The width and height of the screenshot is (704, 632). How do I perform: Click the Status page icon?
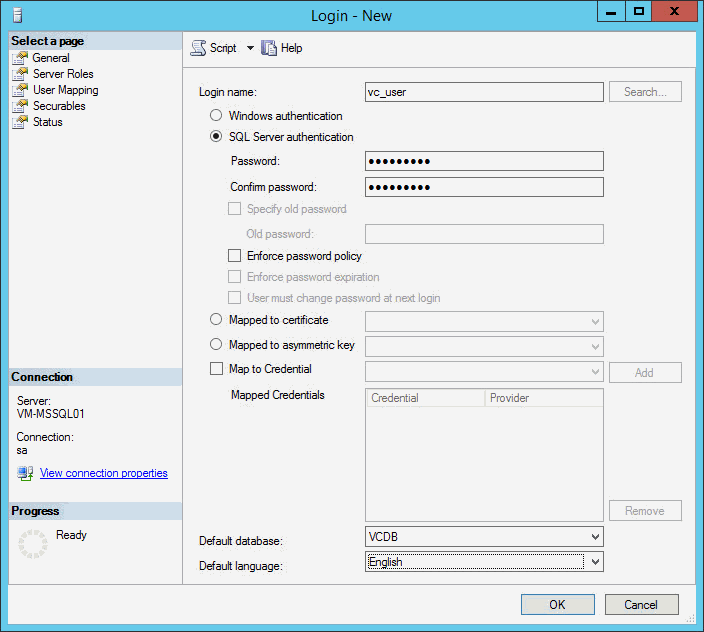click(19, 122)
